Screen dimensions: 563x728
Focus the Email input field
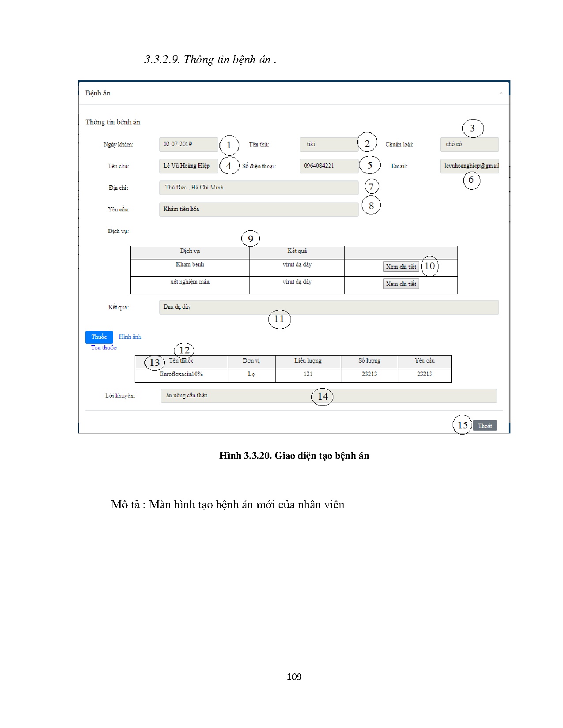point(469,166)
